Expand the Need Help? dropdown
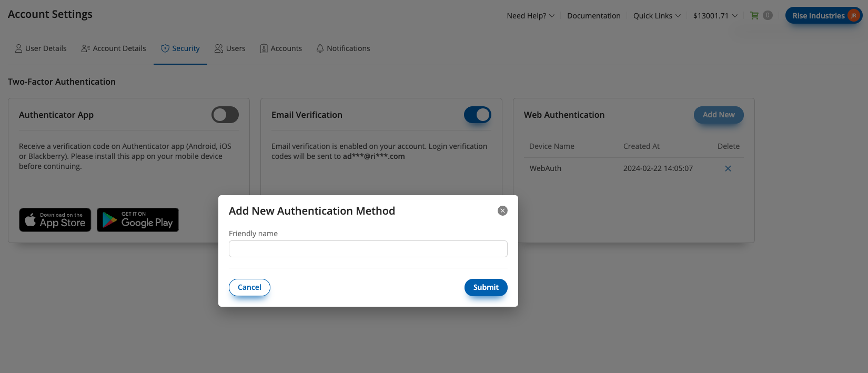 530,16
